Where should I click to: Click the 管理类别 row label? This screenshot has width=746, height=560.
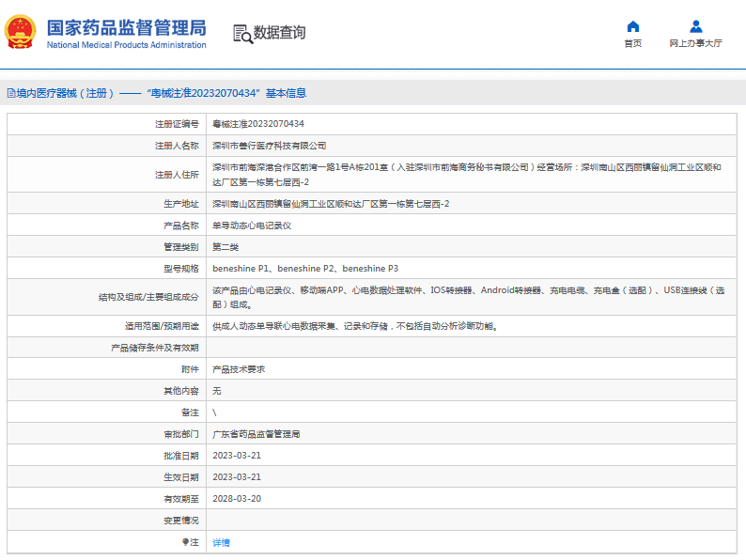[x=180, y=247]
